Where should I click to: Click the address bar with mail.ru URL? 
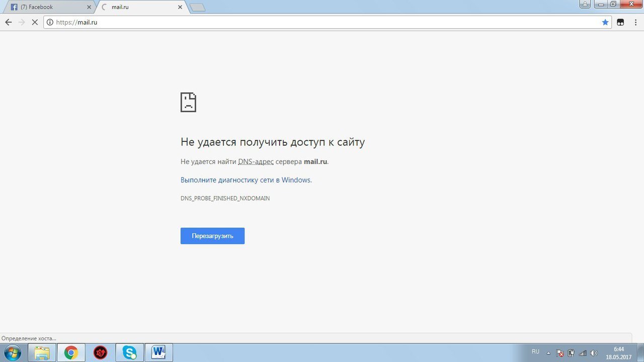[322, 22]
